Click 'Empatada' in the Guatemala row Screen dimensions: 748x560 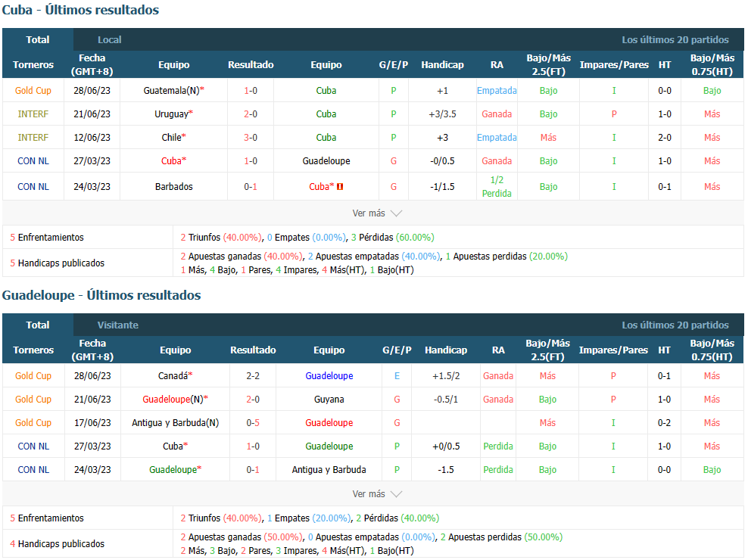(x=497, y=90)
